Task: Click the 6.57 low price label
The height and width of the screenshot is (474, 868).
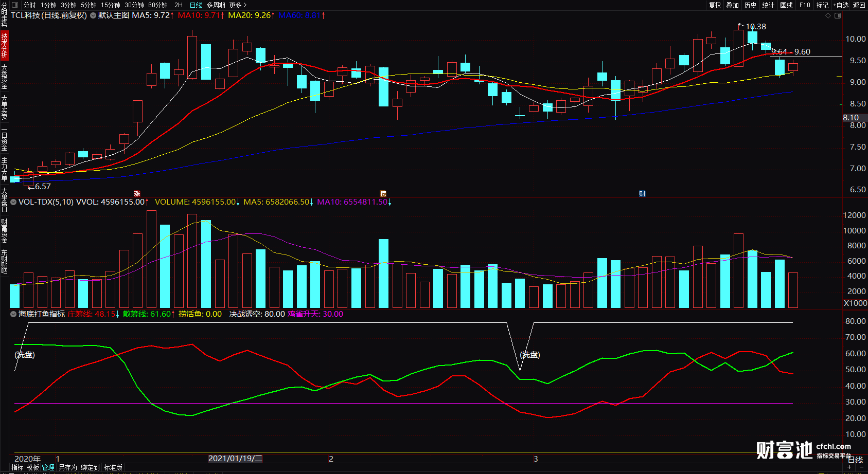Action: coord(43,187)
